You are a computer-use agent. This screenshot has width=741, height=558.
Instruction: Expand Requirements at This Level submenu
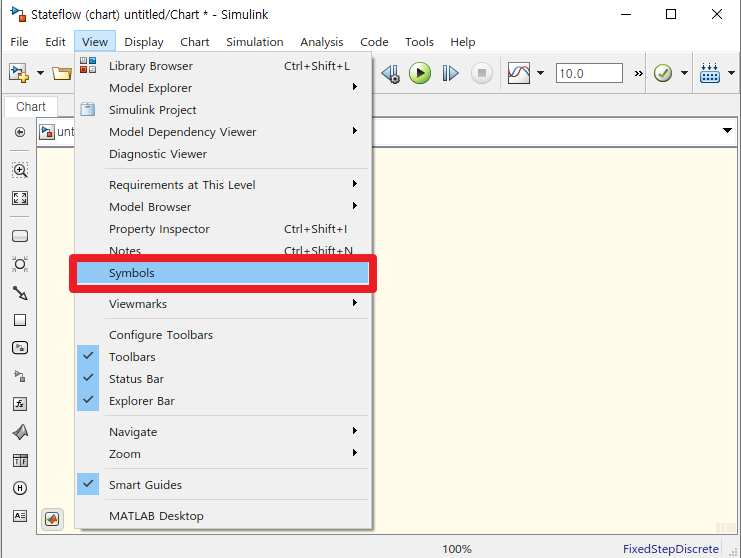(223, 185)
